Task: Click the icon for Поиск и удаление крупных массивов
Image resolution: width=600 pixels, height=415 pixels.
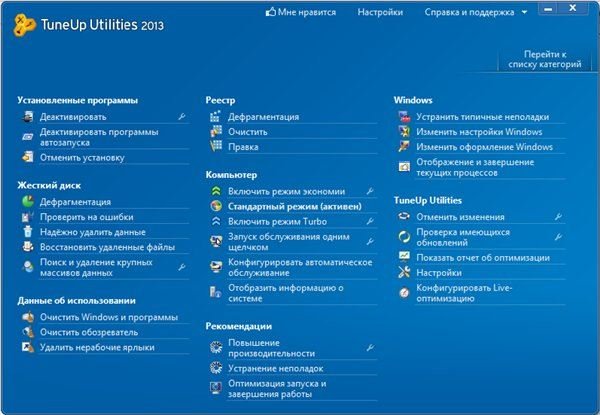Action: coord(28,267)
